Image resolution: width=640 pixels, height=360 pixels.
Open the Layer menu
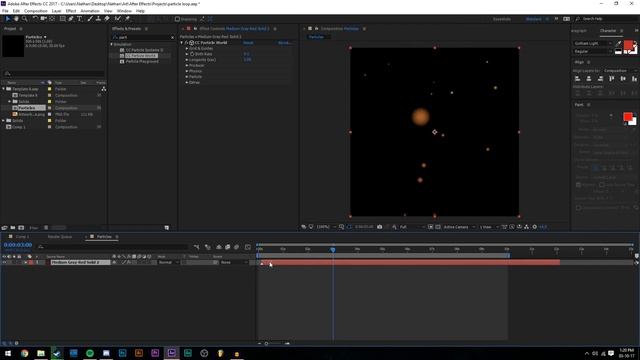pyautogui.click(x=57, y=11)
